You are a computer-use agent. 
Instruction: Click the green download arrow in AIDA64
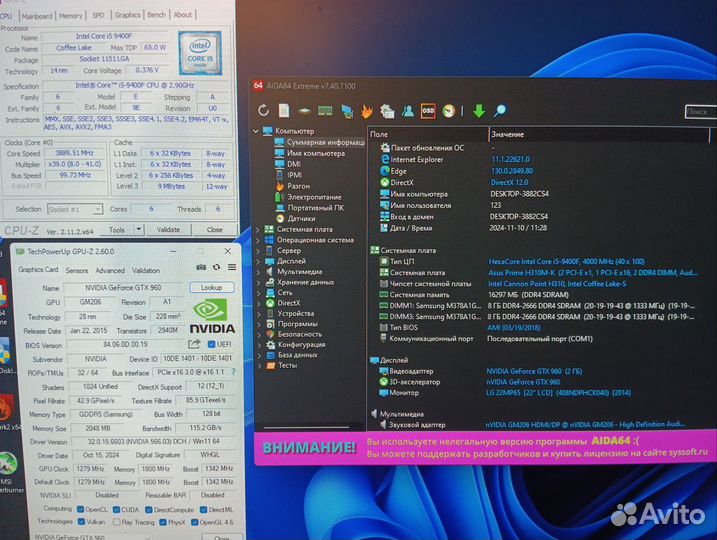pyautogui.click(x=479, y=111)
